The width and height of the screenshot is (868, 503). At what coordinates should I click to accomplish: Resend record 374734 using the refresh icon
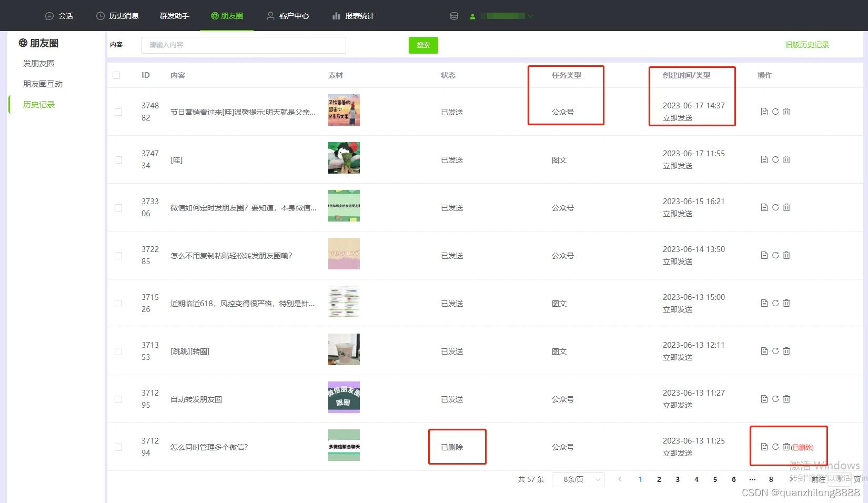point(775,159)
